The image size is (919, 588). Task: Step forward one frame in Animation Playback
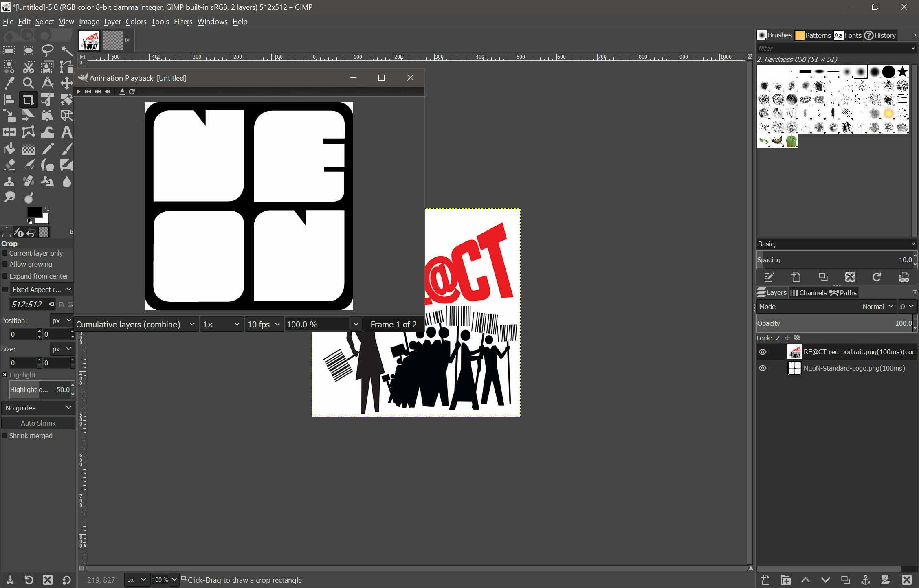pos(98,92)
